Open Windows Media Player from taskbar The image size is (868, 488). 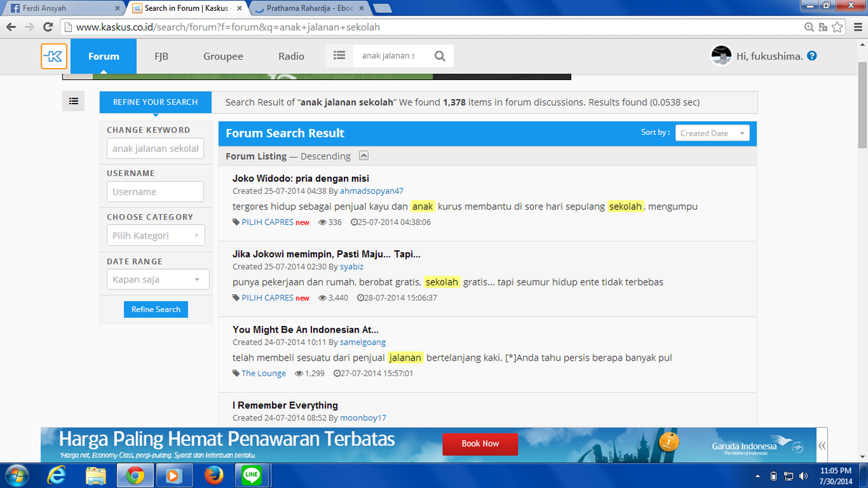pyautogui.click(x=173, y=476)
